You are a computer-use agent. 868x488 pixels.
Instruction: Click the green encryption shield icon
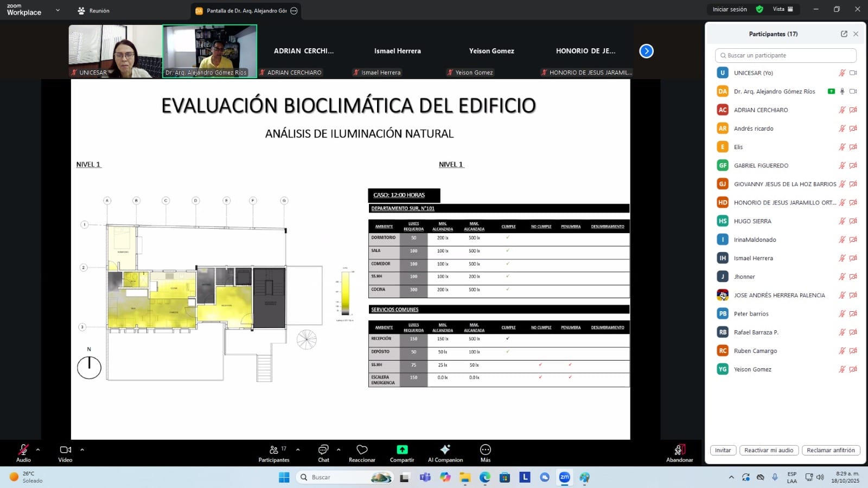(x=759, y=9)
